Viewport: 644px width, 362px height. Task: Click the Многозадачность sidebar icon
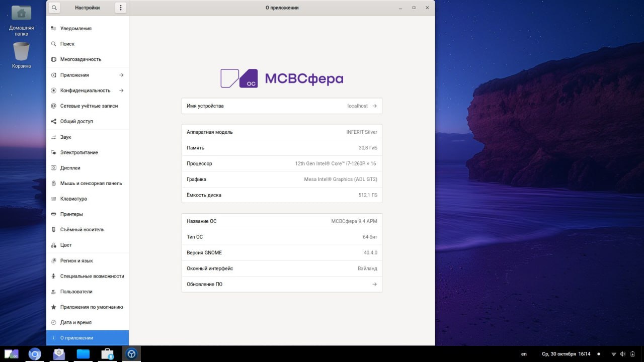click(53, 59)
